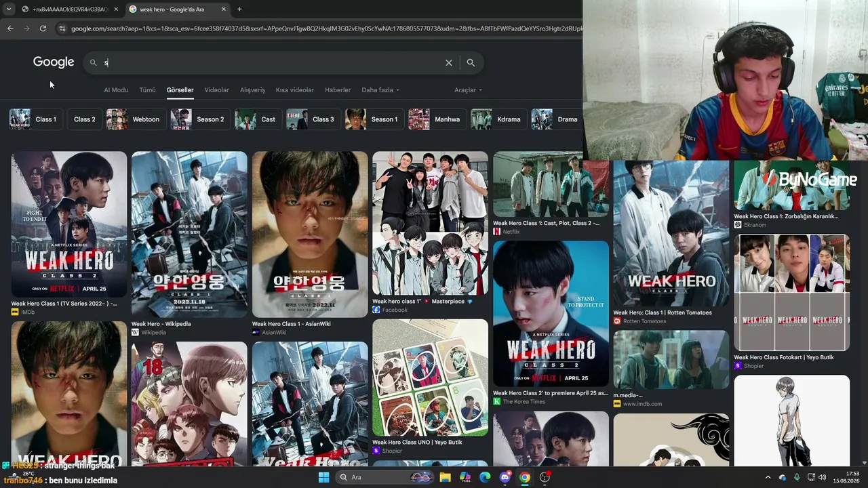Filter images by 'Class 2' chip
The height and width of the screenshot is (488, 868).
tap(84, 119)
